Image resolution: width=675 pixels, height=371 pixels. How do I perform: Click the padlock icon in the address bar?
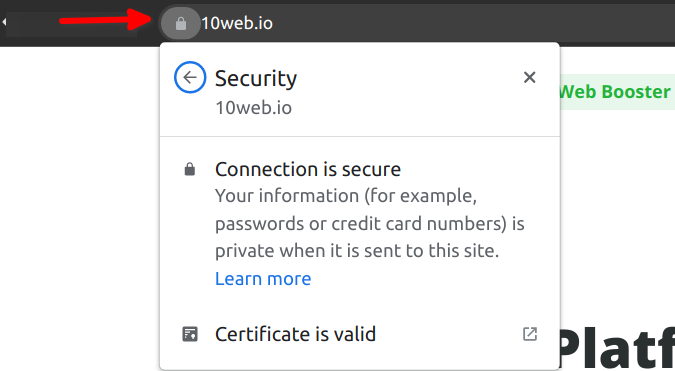[x=181, y=23]
